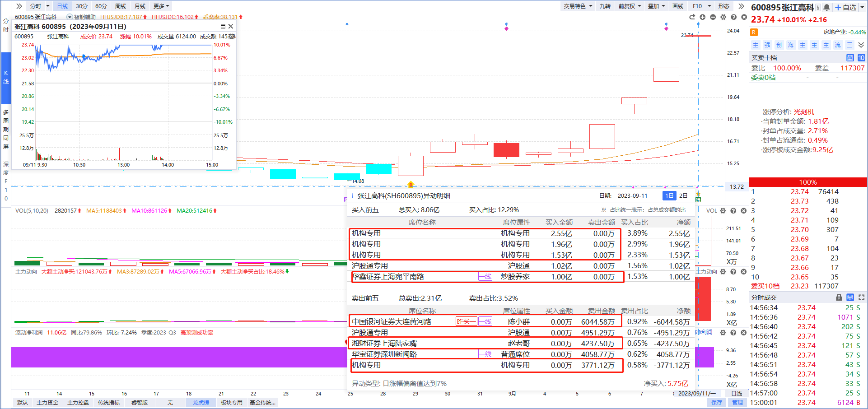Screen dimensions: 868x409
Task: Close the 主力动向 indicator panel
Action: click(743, 272)
